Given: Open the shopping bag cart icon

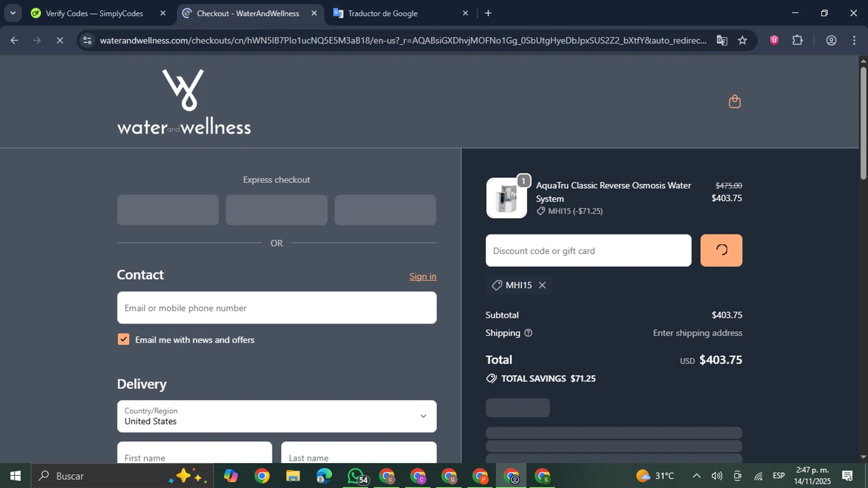Looking at the screenshot, I should [734, 102].
